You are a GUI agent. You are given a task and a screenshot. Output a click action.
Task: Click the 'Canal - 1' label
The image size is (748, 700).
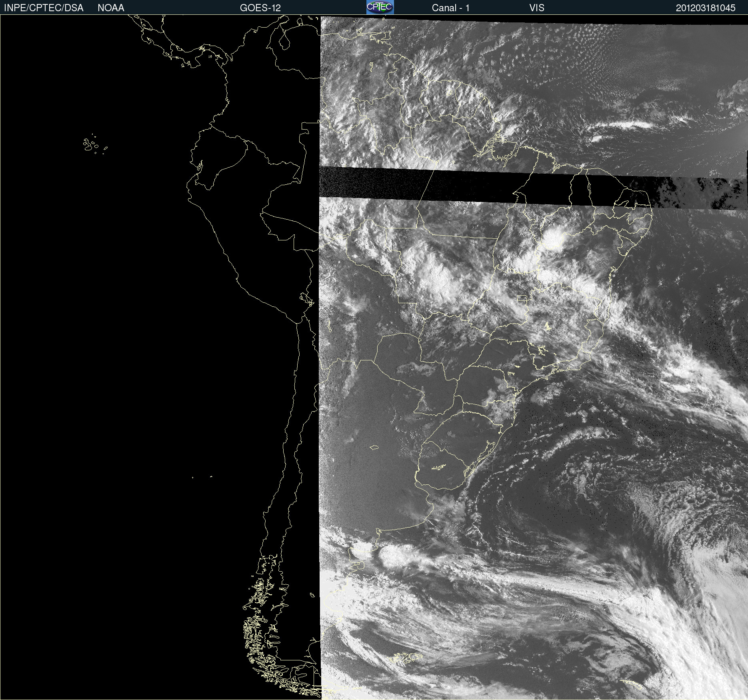(450, 8)
